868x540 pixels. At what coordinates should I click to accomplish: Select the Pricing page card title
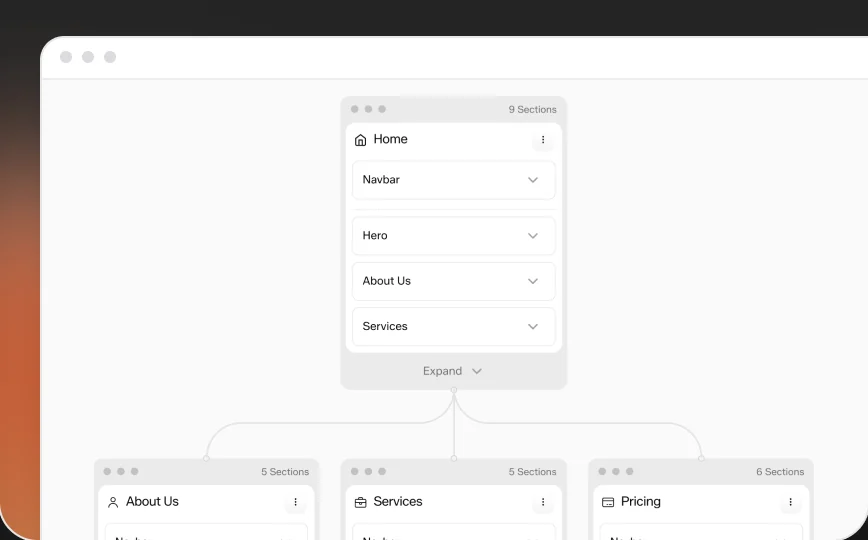coord(640,501)
